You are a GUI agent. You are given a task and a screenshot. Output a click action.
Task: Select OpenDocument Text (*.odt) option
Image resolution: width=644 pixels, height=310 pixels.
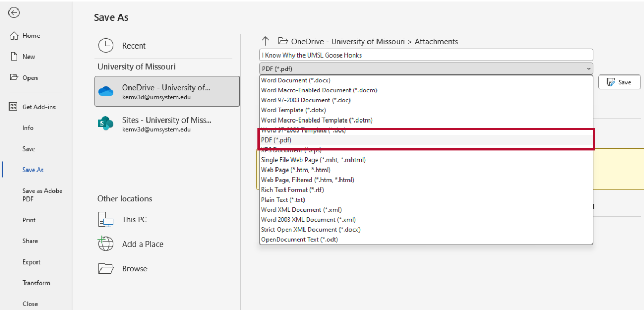pos(426,239)
